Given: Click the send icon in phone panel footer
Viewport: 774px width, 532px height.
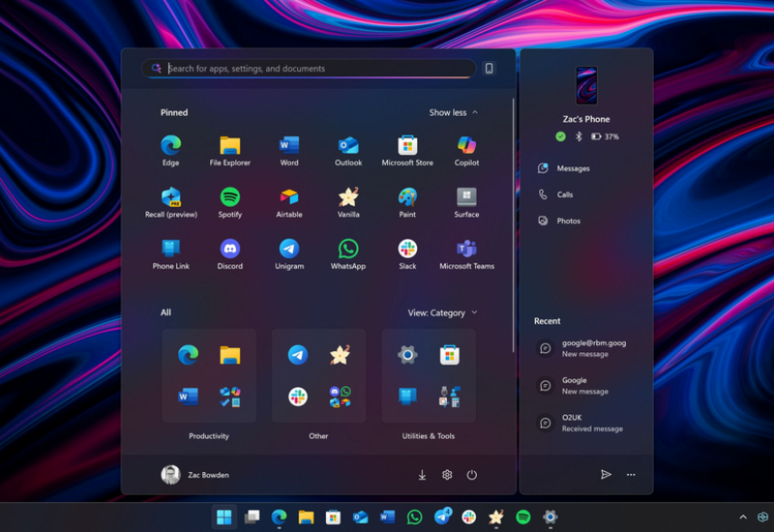Looking at the screenshot, I should pyautogui.click(x=606, y=475).
